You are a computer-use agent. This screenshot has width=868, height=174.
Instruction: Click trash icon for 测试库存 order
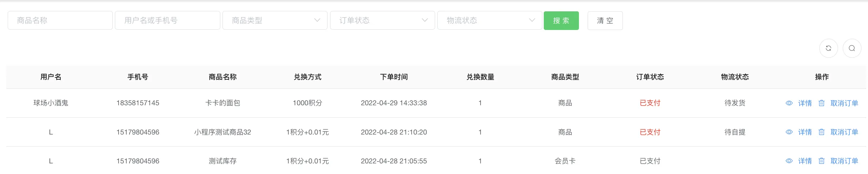[x=822, y=161]
